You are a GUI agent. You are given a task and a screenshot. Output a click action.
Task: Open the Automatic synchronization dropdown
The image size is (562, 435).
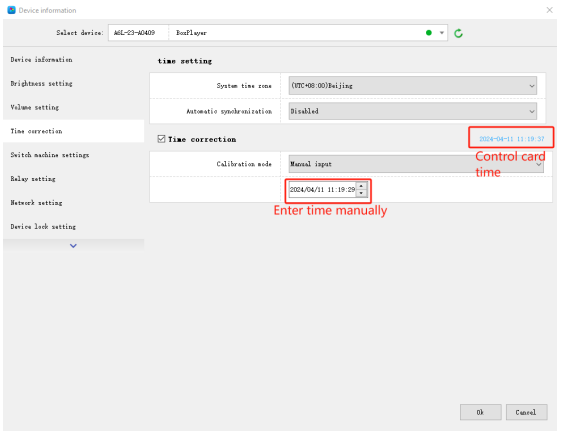[x=413, y=111]
